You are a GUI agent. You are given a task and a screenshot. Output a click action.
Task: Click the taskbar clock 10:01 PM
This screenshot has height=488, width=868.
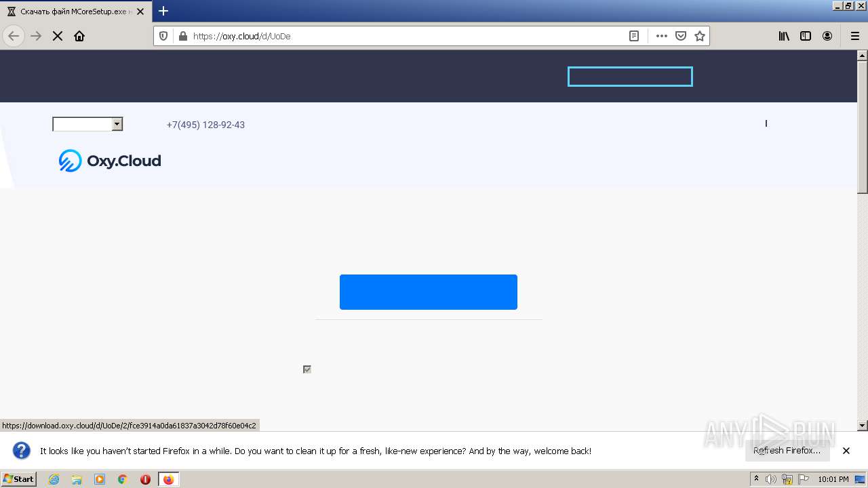[833, 479]
